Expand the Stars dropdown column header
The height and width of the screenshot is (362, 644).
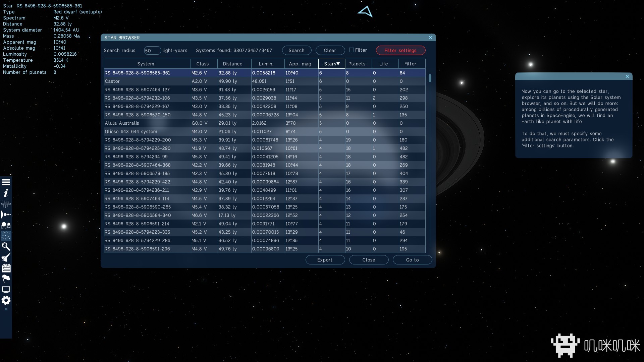tap(331, 63)
